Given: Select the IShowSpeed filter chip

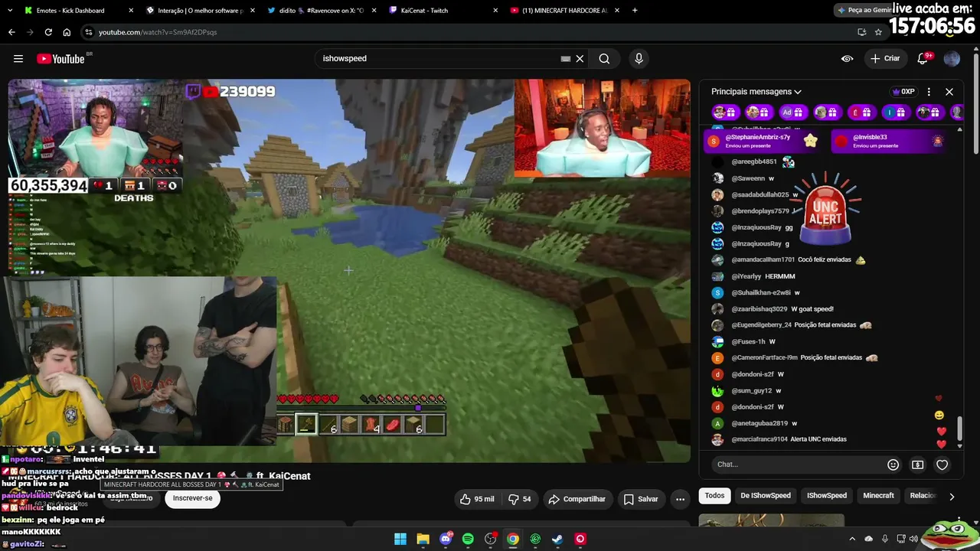Looking at the screenshot, I should [x=827, y=496].
